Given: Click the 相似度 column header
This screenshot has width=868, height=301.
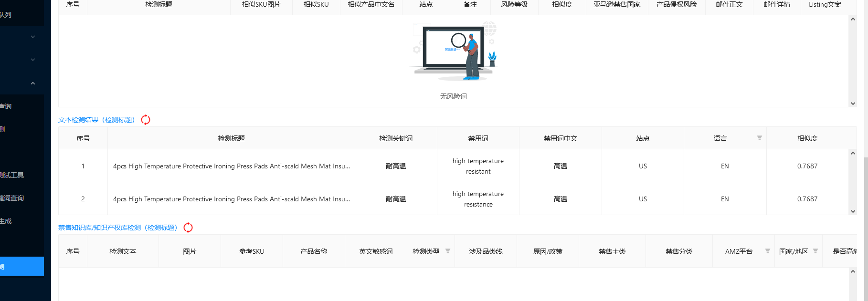Looking at the screenshot, I should click(x=807, y=138).
